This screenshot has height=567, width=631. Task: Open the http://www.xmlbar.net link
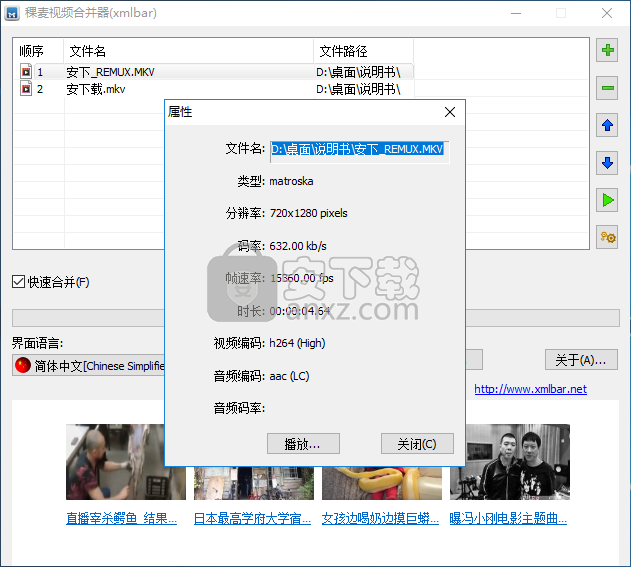[530, 389]
